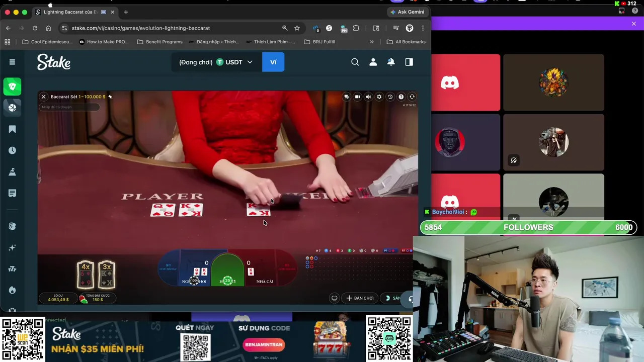Select the green Casino cards icon

pos(13,86)
